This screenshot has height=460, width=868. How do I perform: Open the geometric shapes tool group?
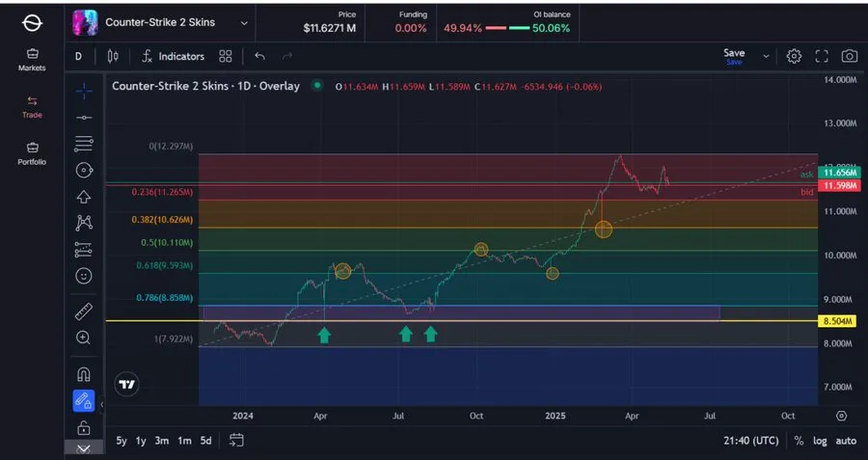tap(84, 170)
